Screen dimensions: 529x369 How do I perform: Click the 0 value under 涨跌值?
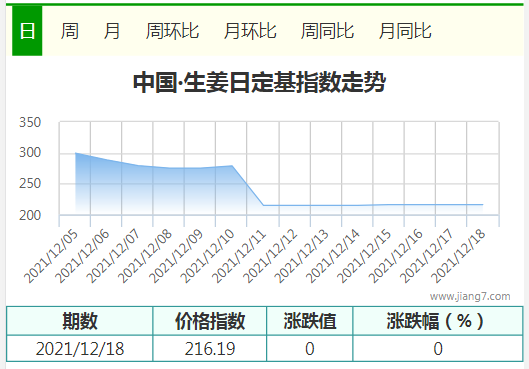click(x=310, y=349)
